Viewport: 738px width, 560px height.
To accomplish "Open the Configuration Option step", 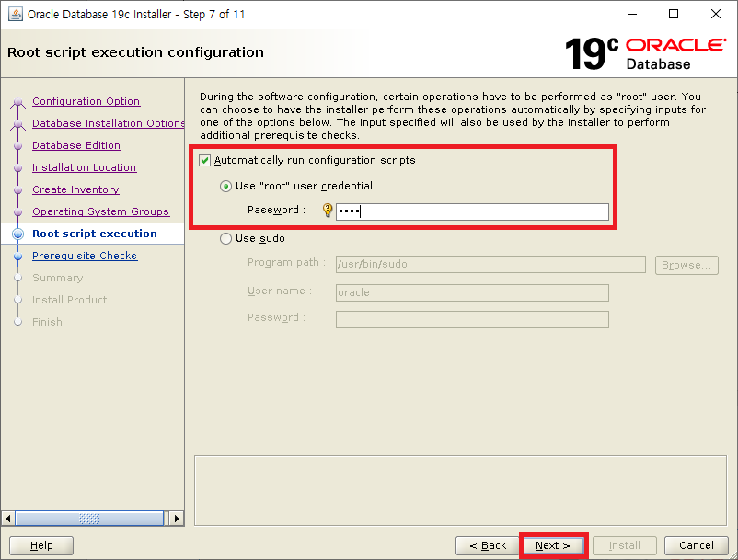I will pyautogui.click(x=86, y=101).
